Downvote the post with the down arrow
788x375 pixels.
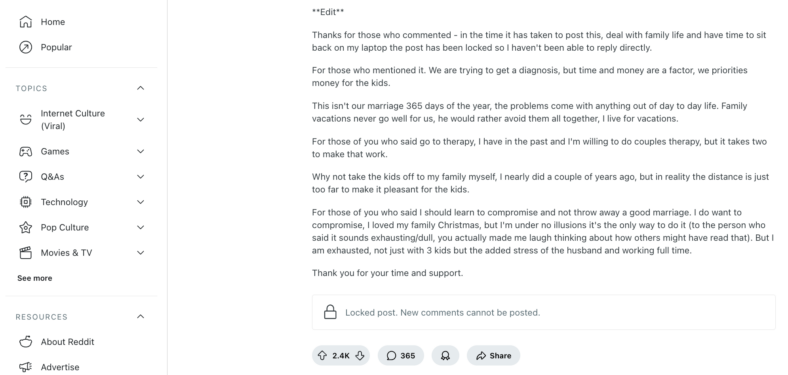click(x=360, y=355)
